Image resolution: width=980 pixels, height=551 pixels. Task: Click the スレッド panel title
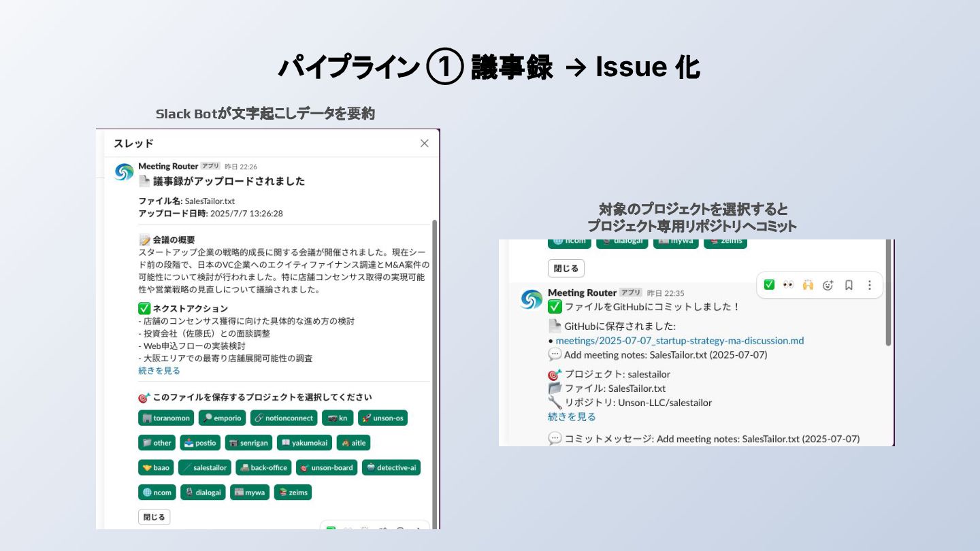133,143
